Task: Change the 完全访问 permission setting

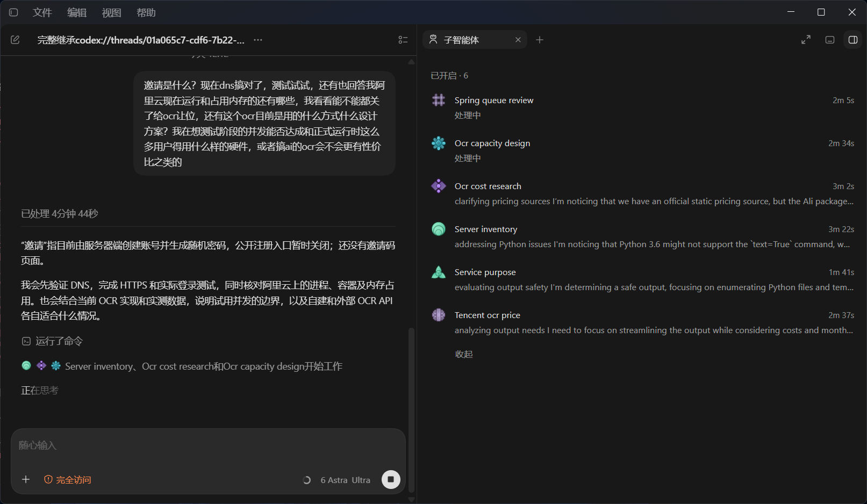Action: 68,479
